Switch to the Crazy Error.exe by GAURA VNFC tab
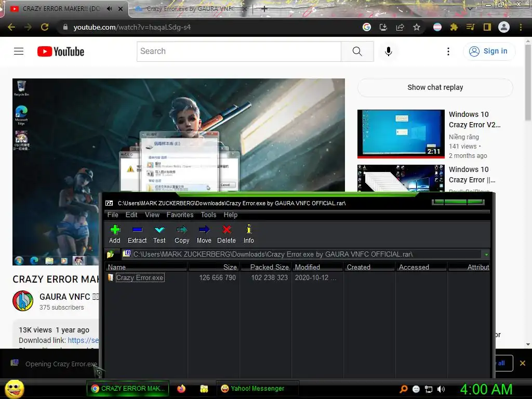Image resolution: width=532 pixels, height=399 pixels. click(x=190, y=9)
